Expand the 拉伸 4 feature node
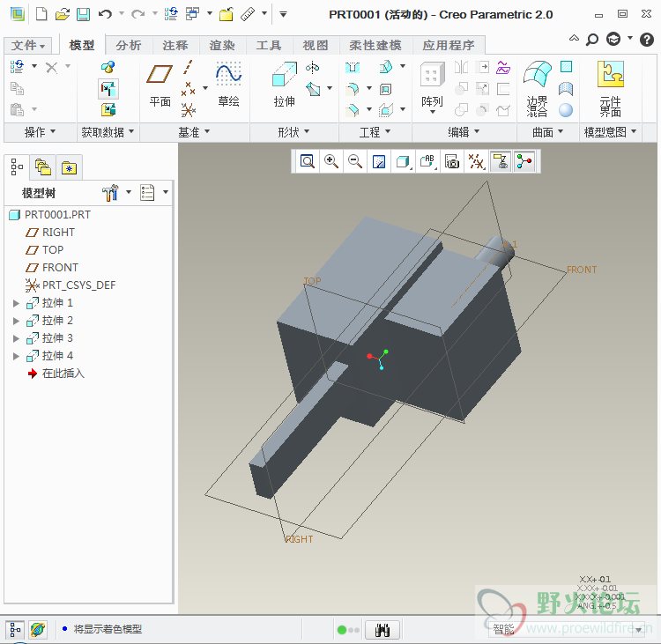Viewport: 661px width, 644px height. (x=16, y=356)
